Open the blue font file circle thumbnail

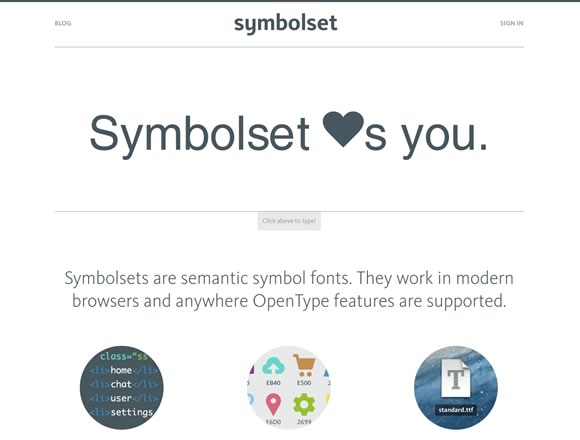(456, 387)
